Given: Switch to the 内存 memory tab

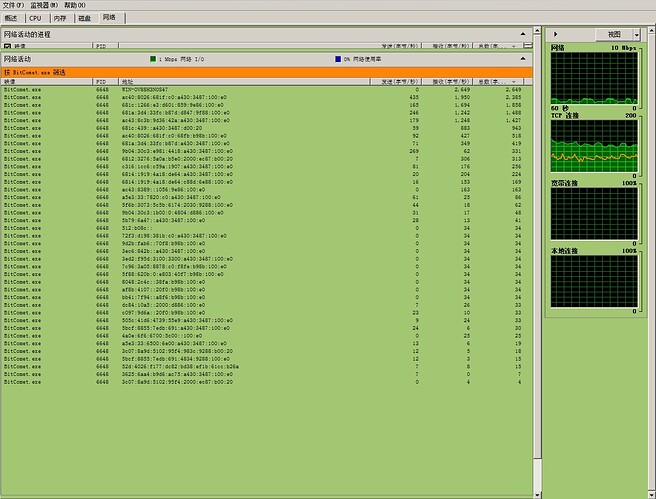Looking at the screenshot, I should click(60, 18).
